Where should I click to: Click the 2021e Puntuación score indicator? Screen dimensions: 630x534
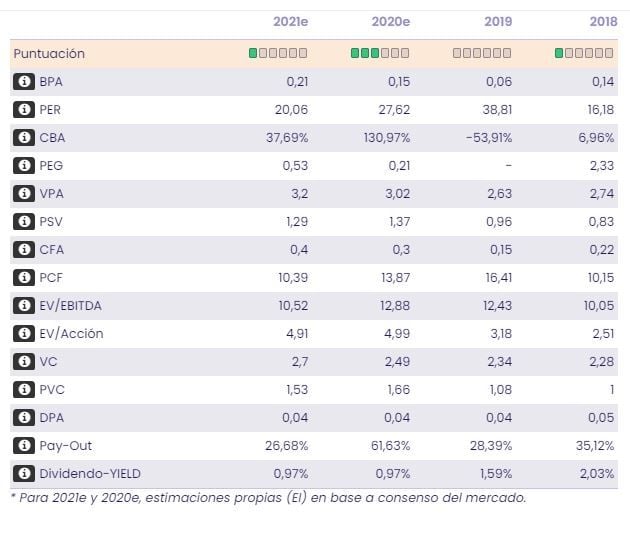[x=278, y=53]
